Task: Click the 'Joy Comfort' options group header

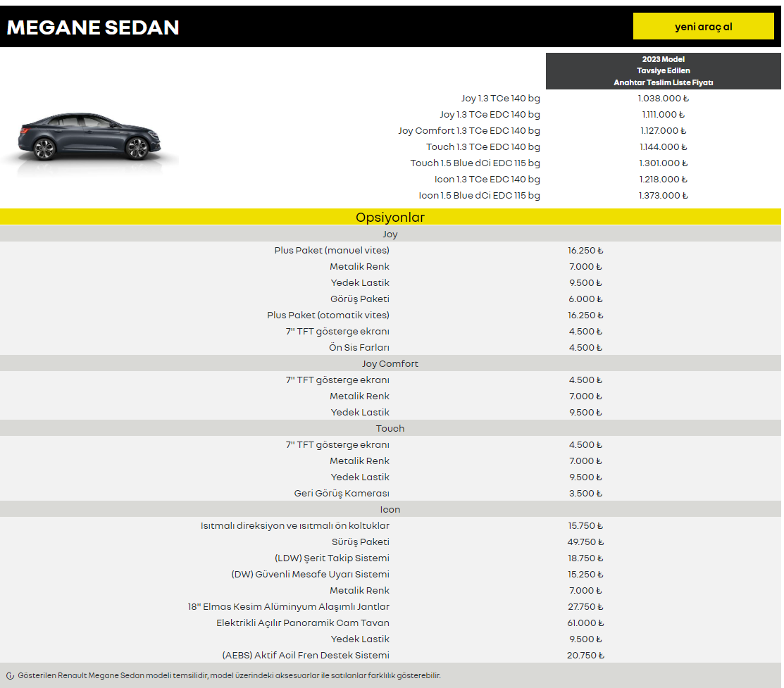Action: [390, 363]
